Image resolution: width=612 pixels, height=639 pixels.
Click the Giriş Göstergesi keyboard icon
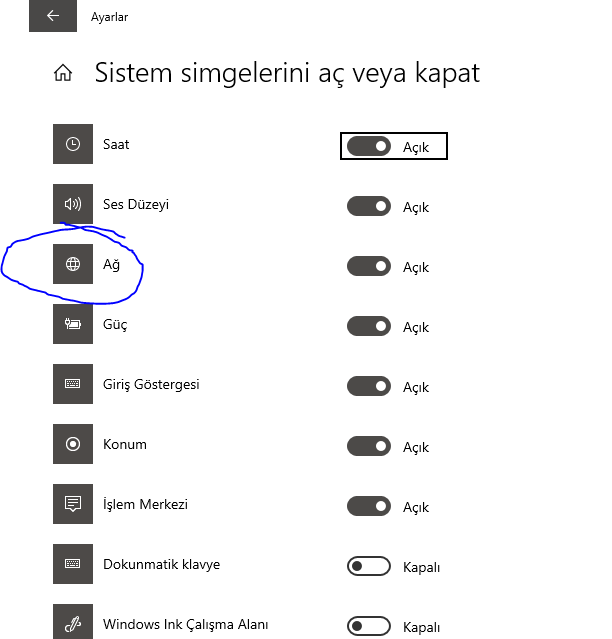point(72,385)
